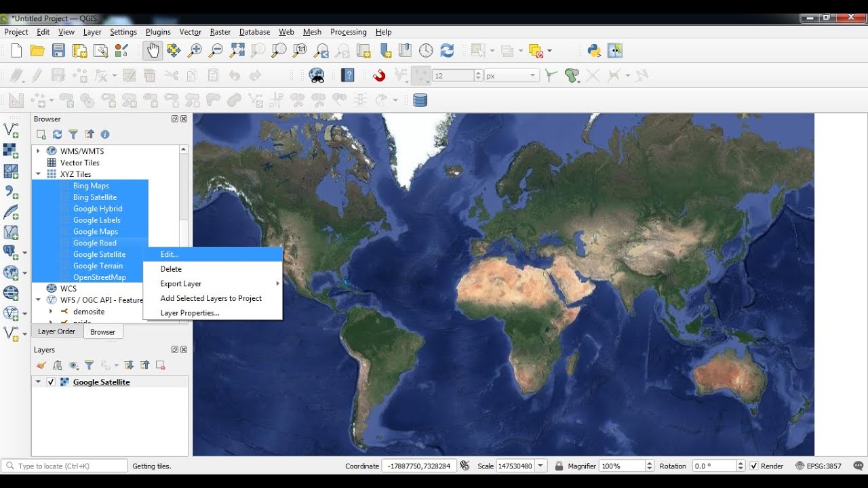Open the deselect features dropdown arrow

549,51
